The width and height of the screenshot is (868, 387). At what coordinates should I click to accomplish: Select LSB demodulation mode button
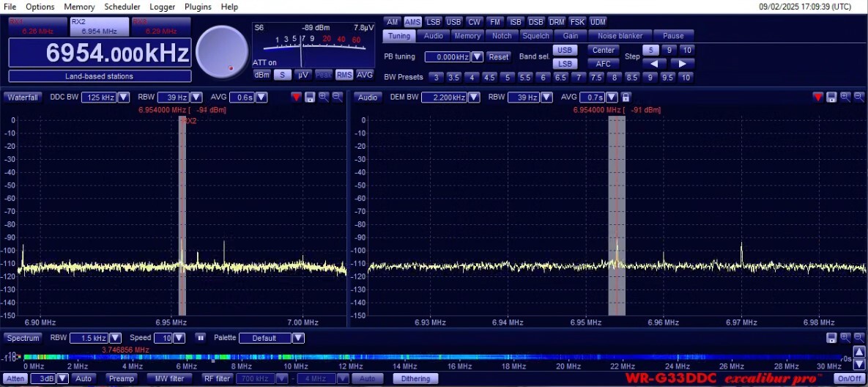click(x=434, y=22)
